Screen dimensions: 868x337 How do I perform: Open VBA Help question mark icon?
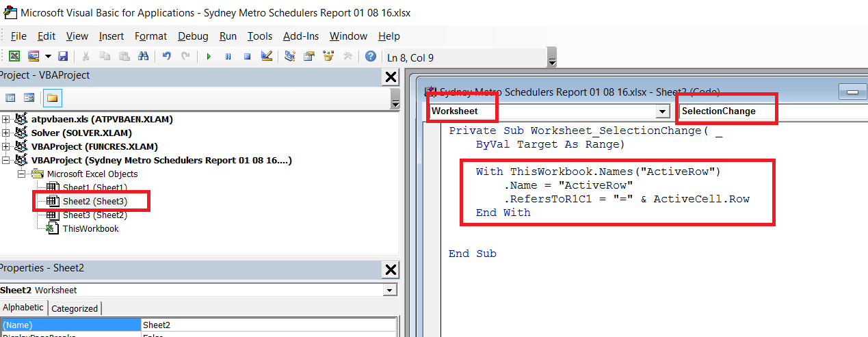point(371,56)
